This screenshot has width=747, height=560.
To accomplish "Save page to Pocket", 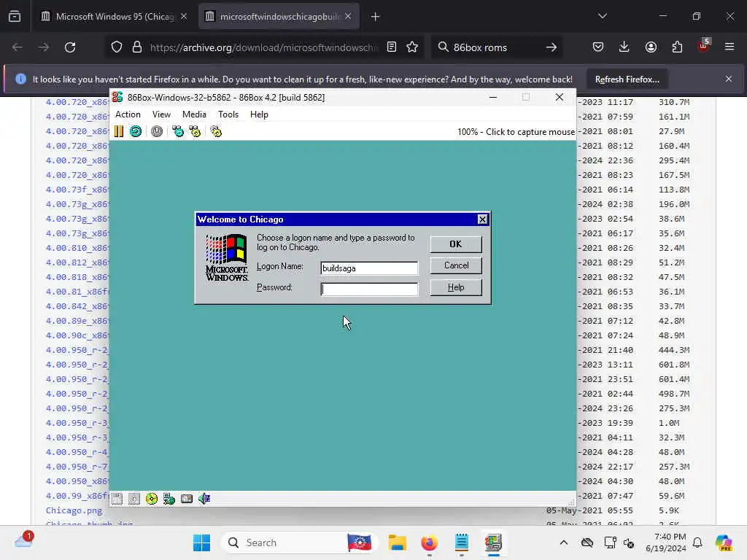I will pos(598,47).
